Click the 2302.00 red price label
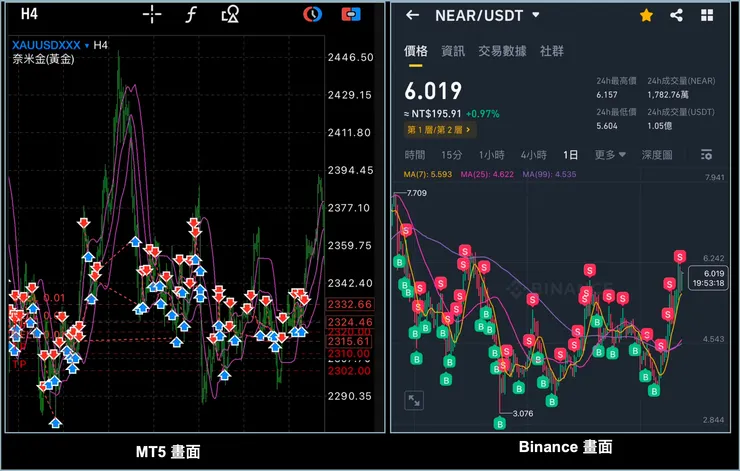Image resolution: width=740 pixels, height=471 pixels. click(349, 371)
